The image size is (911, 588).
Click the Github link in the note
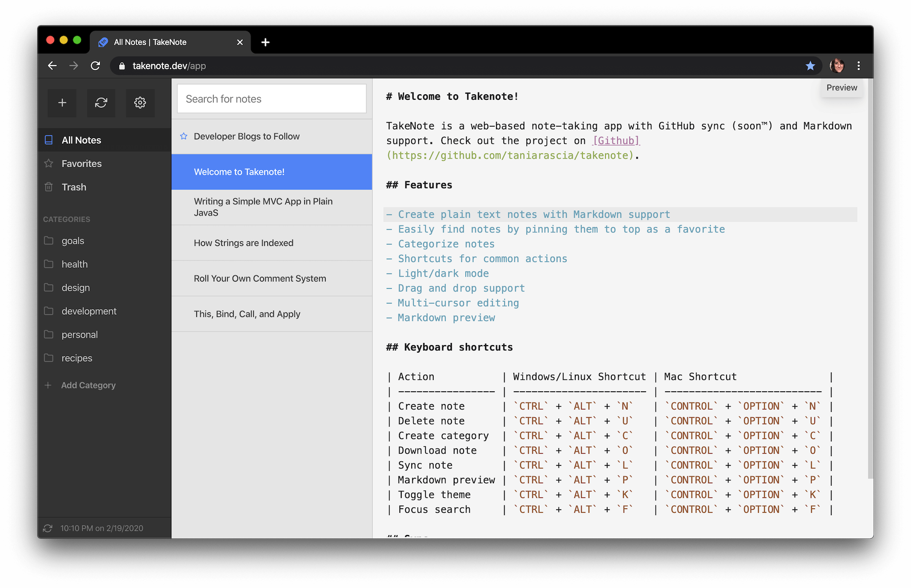click(x=616, y=140)
